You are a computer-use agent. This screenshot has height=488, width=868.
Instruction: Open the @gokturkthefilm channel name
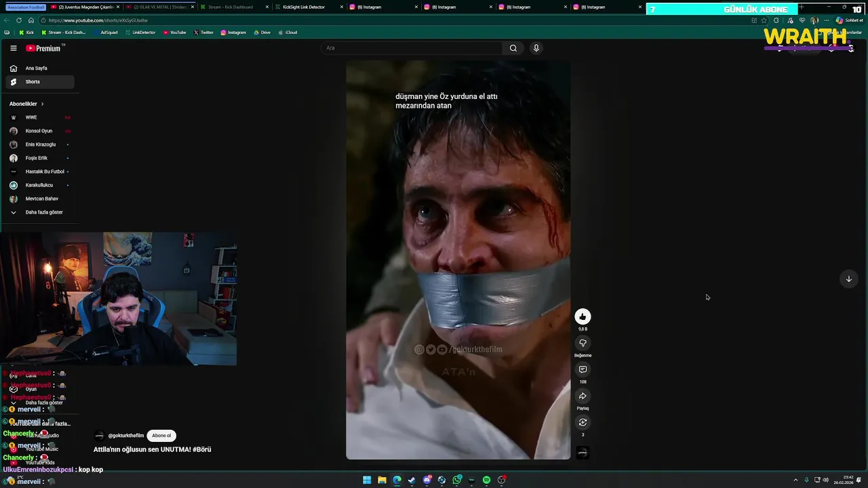[126, 436]
